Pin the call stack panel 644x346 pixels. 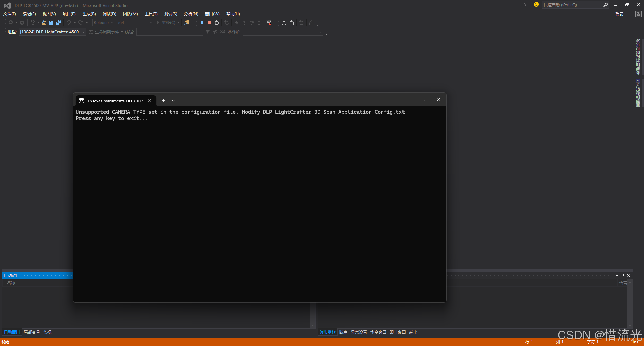click(x=623, y=275)
